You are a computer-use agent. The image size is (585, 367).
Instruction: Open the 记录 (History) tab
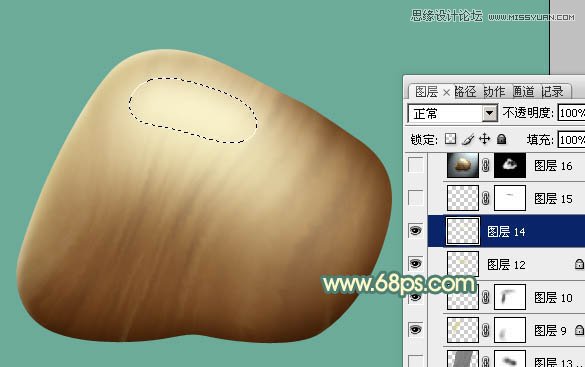click(x=552, y=92)
